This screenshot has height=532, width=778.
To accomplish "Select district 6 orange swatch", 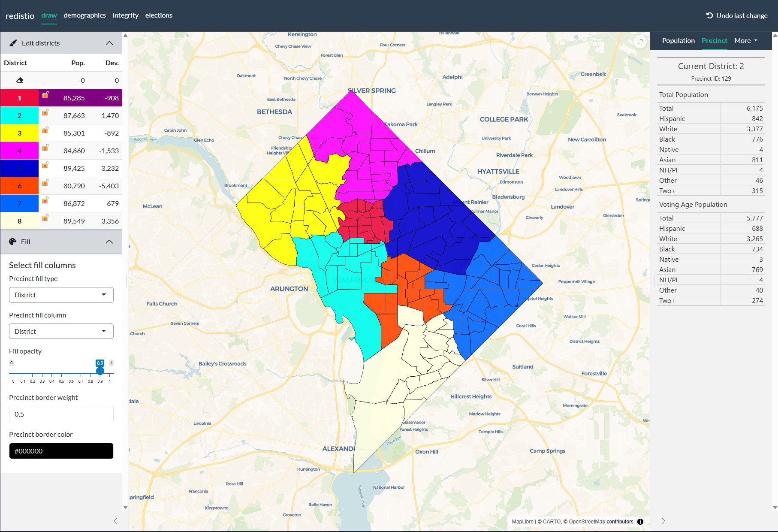I will pyautogui.click(x=20, y=186).
